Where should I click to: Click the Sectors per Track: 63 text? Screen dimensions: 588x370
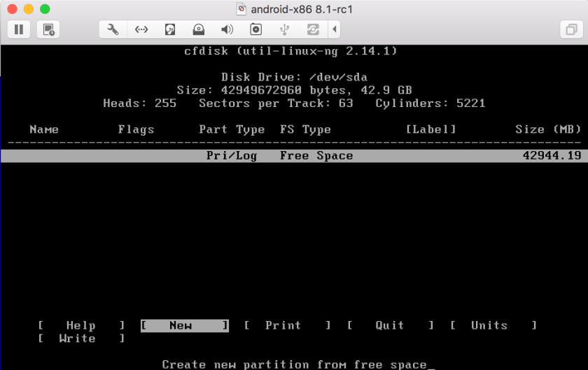(x=276, y=104)
